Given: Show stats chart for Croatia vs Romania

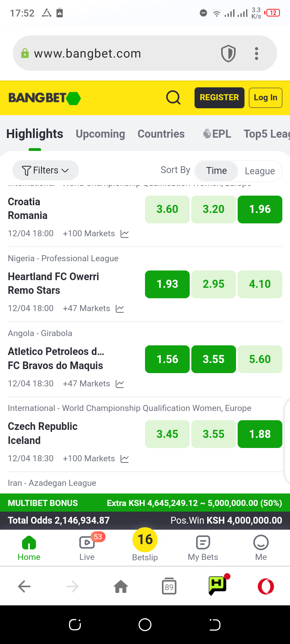Looking at the screenshot, I should pyautogui.click(x=125, y=234).
